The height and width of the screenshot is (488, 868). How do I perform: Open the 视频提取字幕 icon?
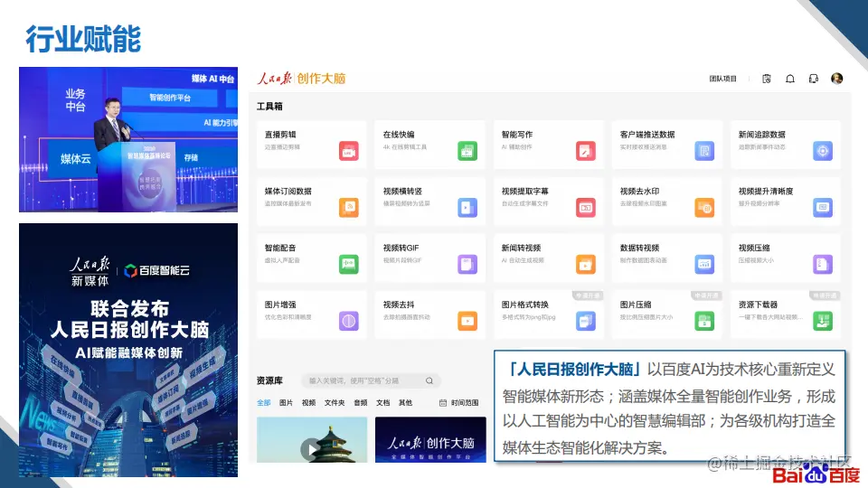(586, 208)
